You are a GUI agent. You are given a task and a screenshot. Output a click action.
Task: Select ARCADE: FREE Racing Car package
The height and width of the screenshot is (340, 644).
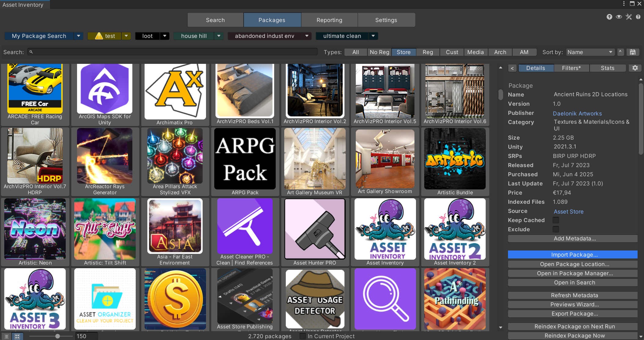coord(35,95)
